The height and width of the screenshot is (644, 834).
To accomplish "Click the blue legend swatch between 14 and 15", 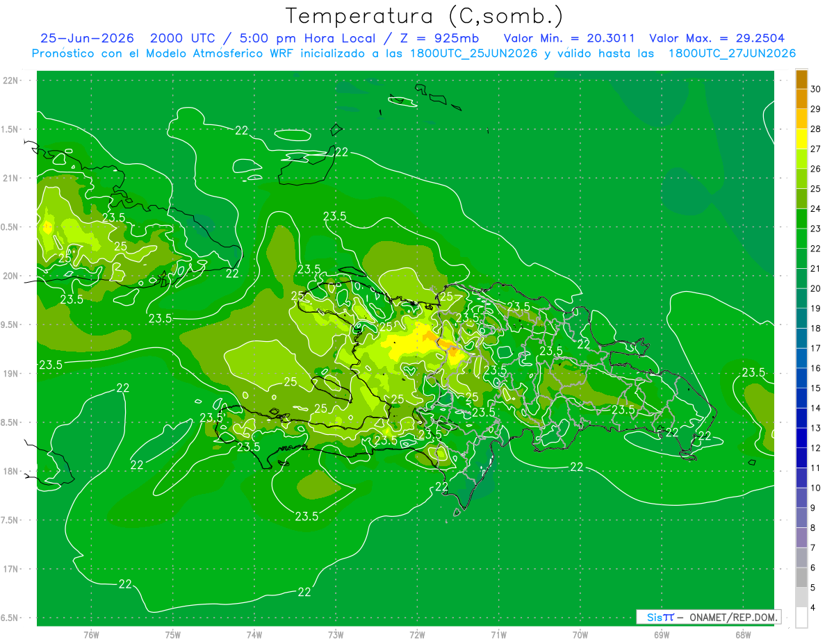I will [x=801, y=398].
